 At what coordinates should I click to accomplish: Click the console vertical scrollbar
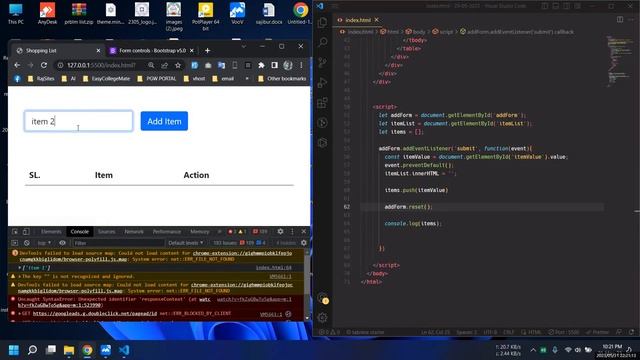tap(307, 284)
